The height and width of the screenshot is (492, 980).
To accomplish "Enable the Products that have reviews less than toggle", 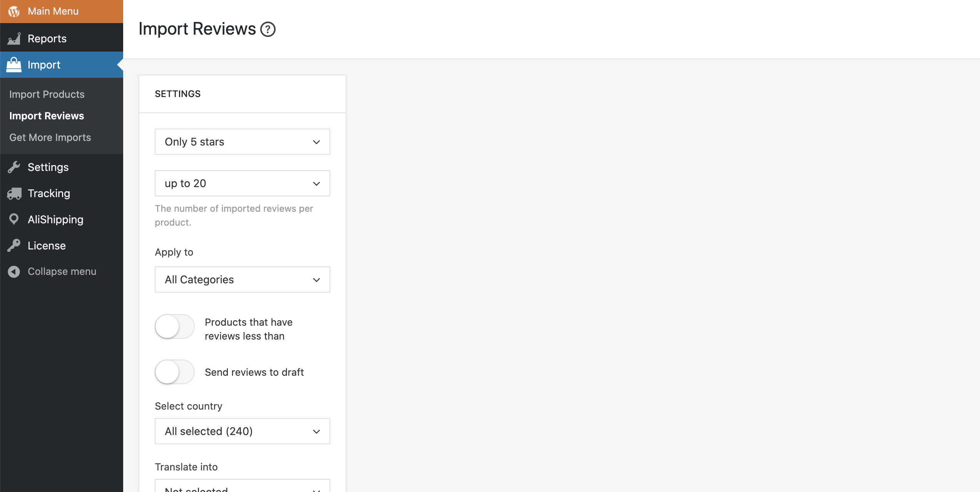I will point(175,326).
